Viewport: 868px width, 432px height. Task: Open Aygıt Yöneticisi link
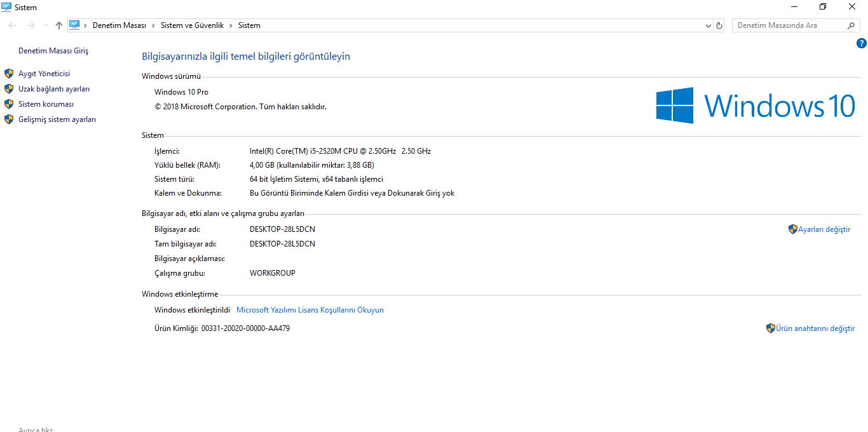tap(44, 74)
